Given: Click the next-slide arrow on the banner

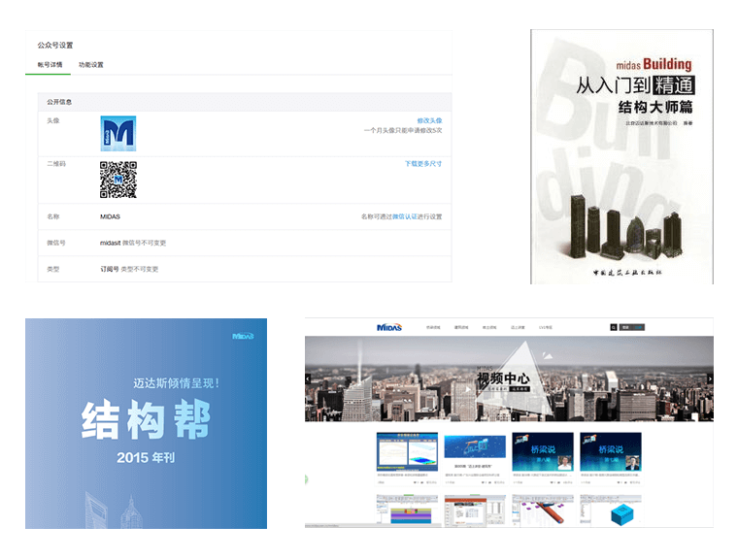Looking at the screenshot, I should pos(710,379).
